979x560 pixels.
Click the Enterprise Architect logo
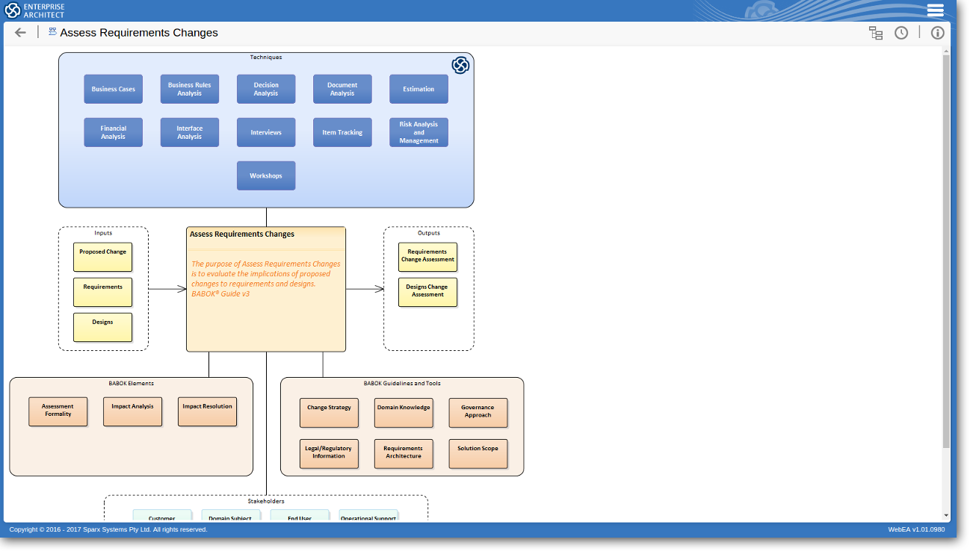pos(35,10)
